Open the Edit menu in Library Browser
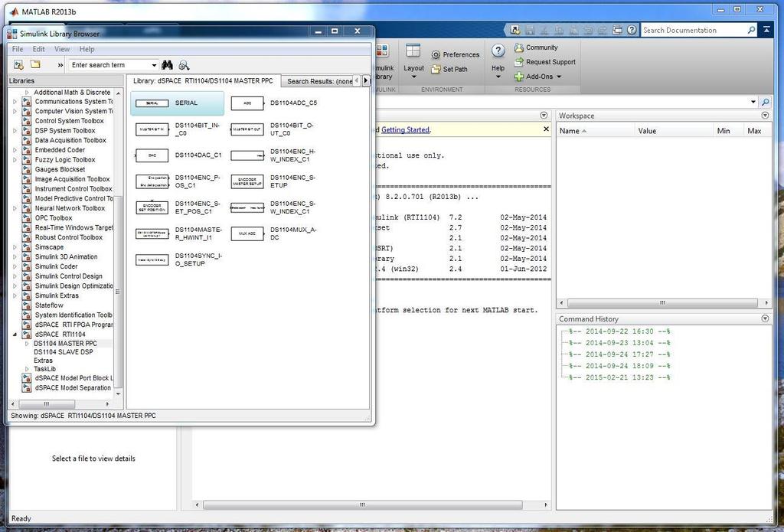 point(38,49)
